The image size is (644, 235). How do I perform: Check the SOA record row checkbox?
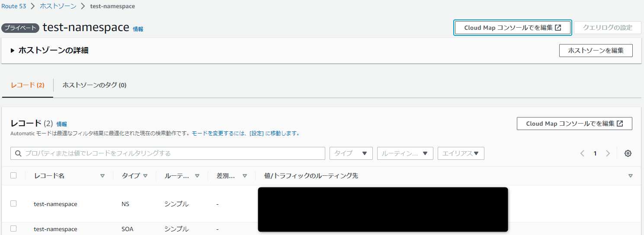coord(13,229)
